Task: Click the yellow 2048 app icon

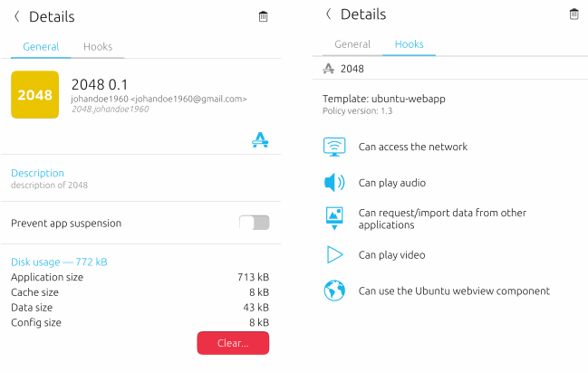Action: click(x=34, y=94)
